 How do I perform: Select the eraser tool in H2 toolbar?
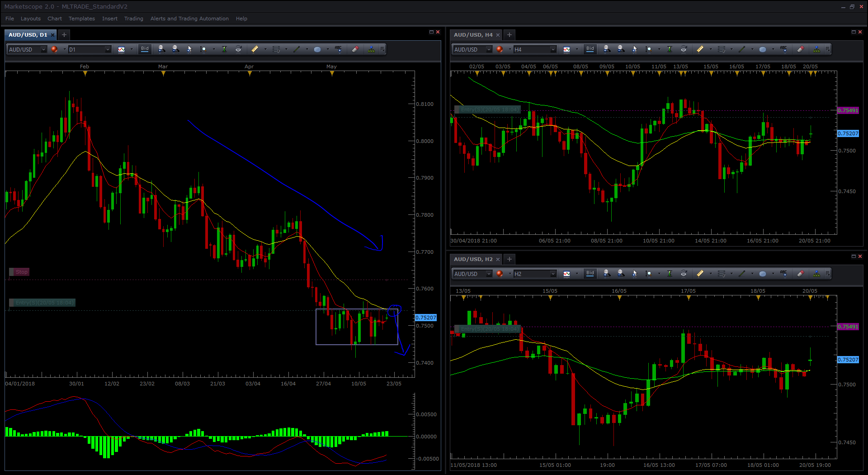point(801,274)
